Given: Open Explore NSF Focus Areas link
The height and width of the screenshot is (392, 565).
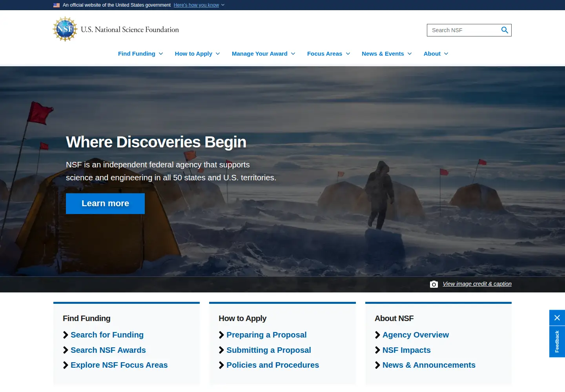Looking at the screenshot, I should pyautogui.click(x=119, y=365).
